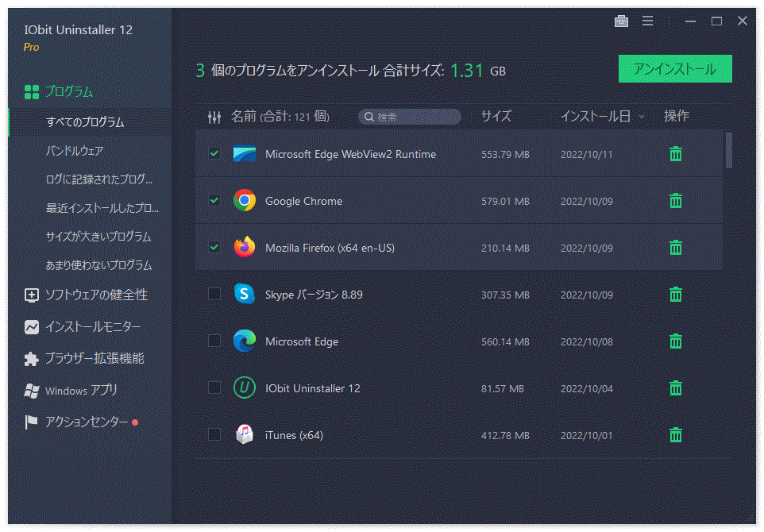
Task: Click the IObit Uninstaller 12 app icon
Action: click(245, 387)
